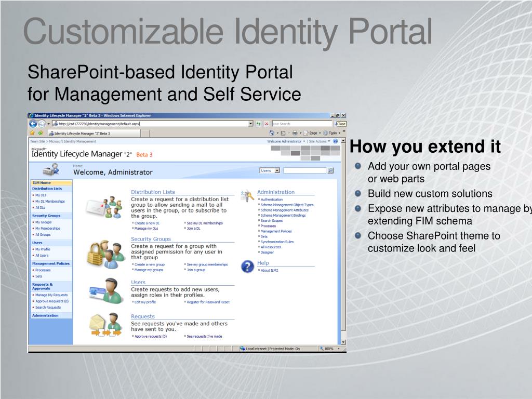Click the portal search text box

[x=304, y=170]
